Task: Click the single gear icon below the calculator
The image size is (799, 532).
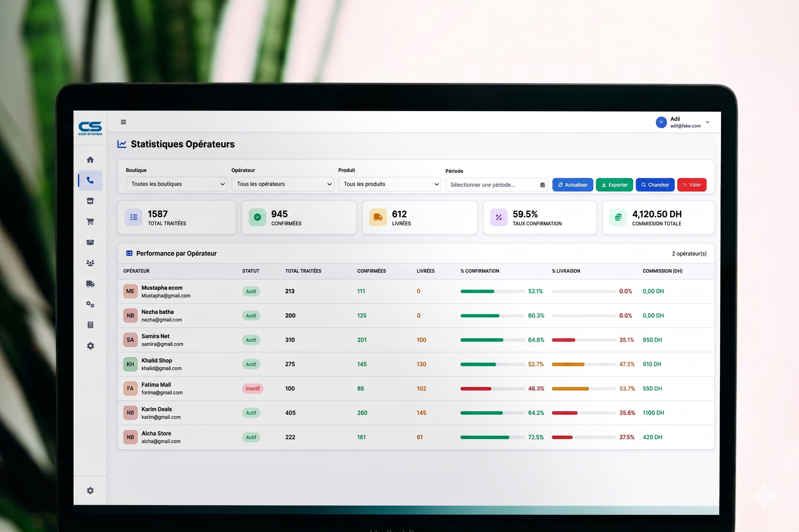Action: (90, 346)
